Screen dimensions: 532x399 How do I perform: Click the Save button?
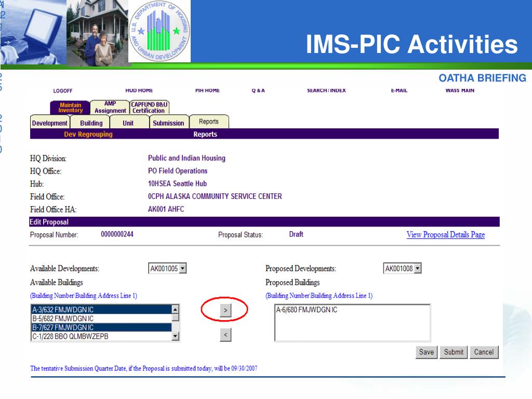tap(427, 352)
